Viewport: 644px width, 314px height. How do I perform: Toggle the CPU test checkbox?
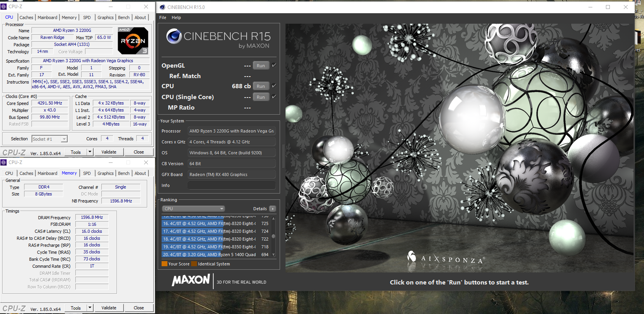coord(274,86)
